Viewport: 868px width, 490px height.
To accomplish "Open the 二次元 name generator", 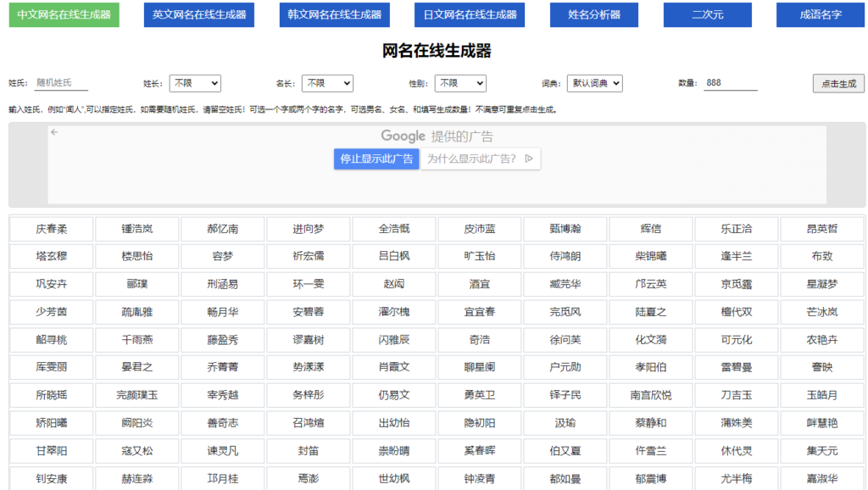I will (707, 14).
